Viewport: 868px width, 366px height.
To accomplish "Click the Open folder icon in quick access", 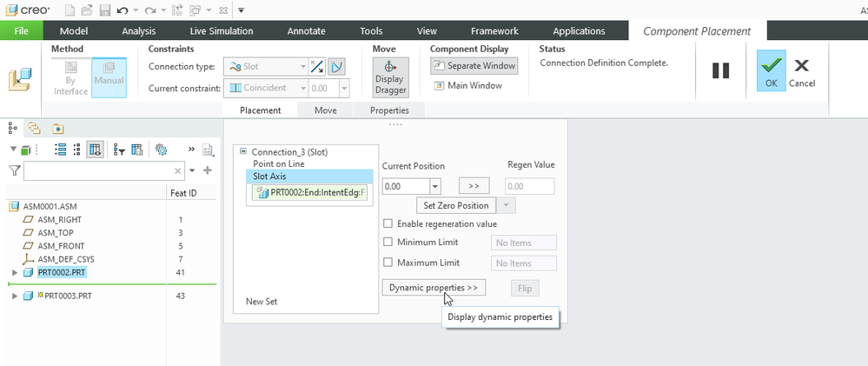I will point(87,10).
